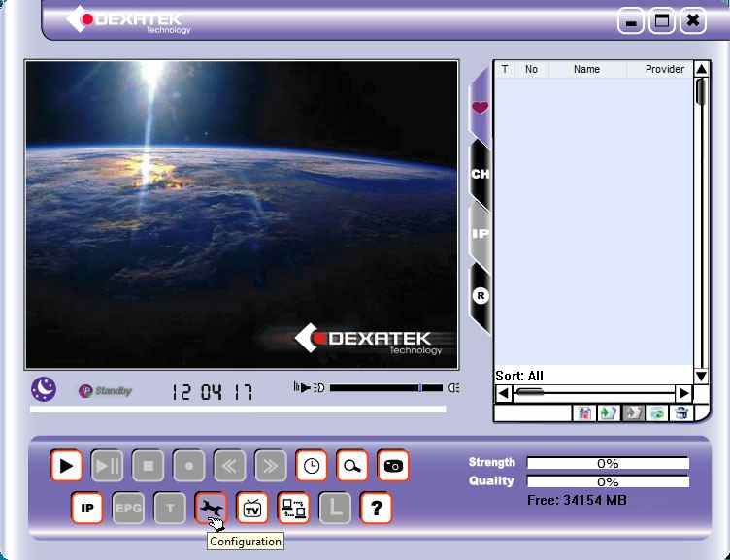The height and width of the screenshot is (560, 730).
Task: Click the 'Free: 34154 MB' text
Action: coord(577,501)
